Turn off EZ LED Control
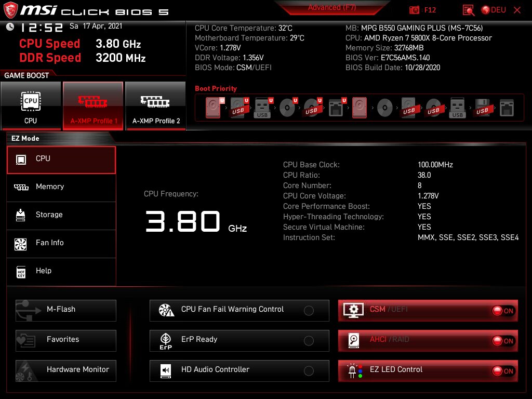This screenshot has height=399, width=532. tap(503, 371)
